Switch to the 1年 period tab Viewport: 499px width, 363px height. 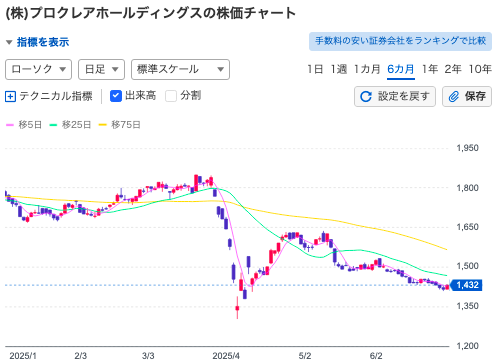pyautogui.click(x=430, y=69)
